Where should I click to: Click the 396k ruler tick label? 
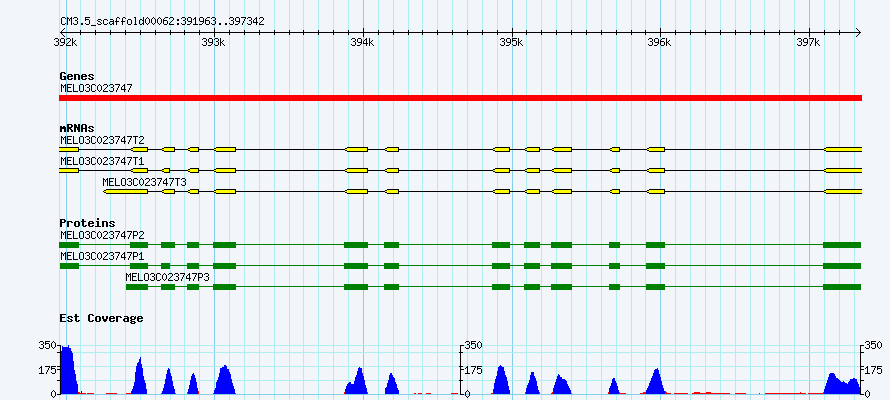(660, 43)
